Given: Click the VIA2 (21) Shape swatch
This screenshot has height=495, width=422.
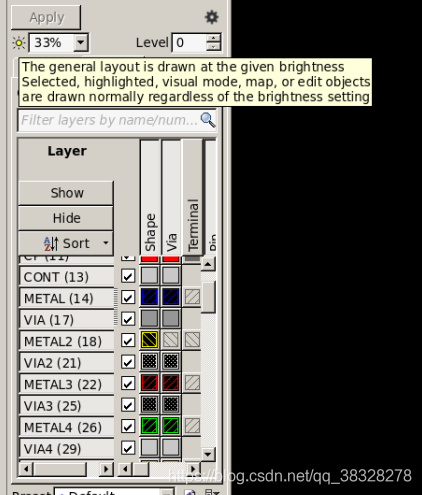Looking at the screenshot, I should [x=149, y=361].
